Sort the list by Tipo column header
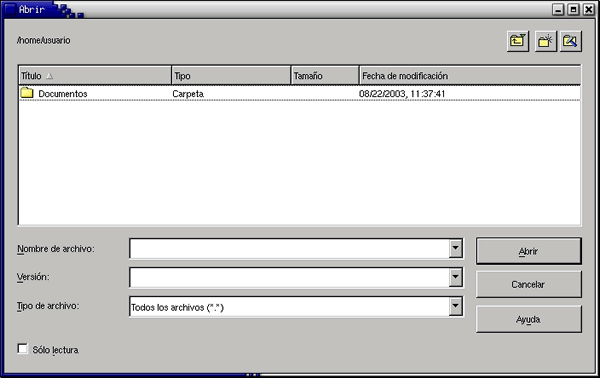This screenshot has height=378, width=600. coord(231,76)
